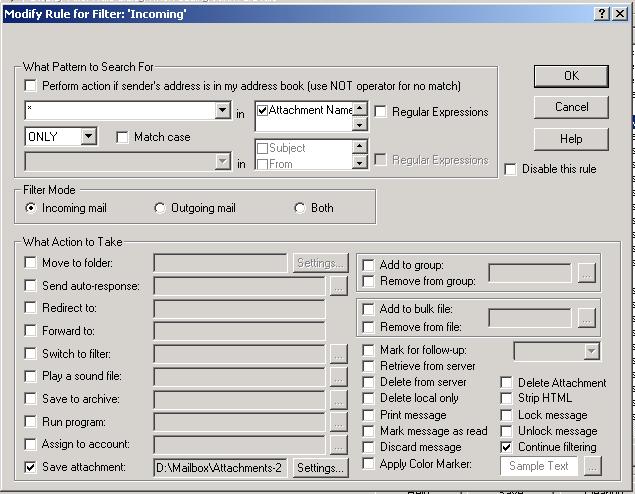The image size is (635, 494).
Task: Click browse button beside bulk file field
Action: [x=587, y=318]
